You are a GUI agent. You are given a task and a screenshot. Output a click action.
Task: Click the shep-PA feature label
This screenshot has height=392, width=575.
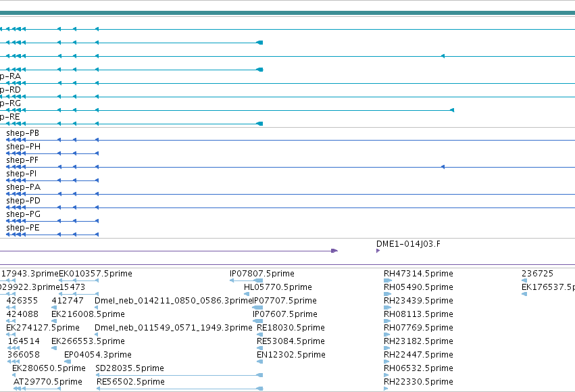[x=23, y=187]
